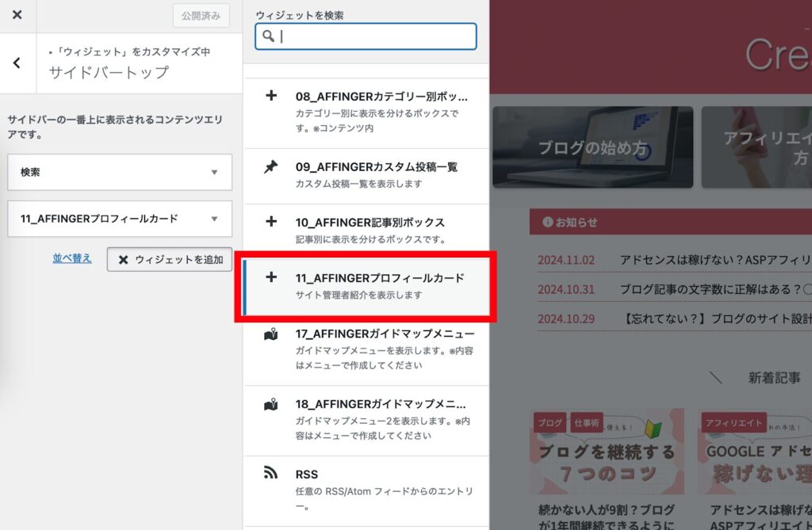Click the RSS feed icon

click(x=271, y=473)
